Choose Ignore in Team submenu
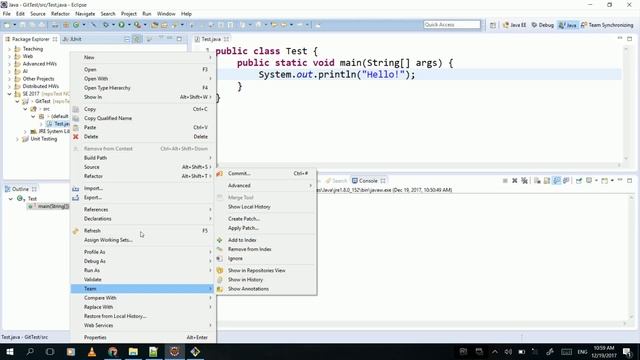640x360 pixels. 266,259
